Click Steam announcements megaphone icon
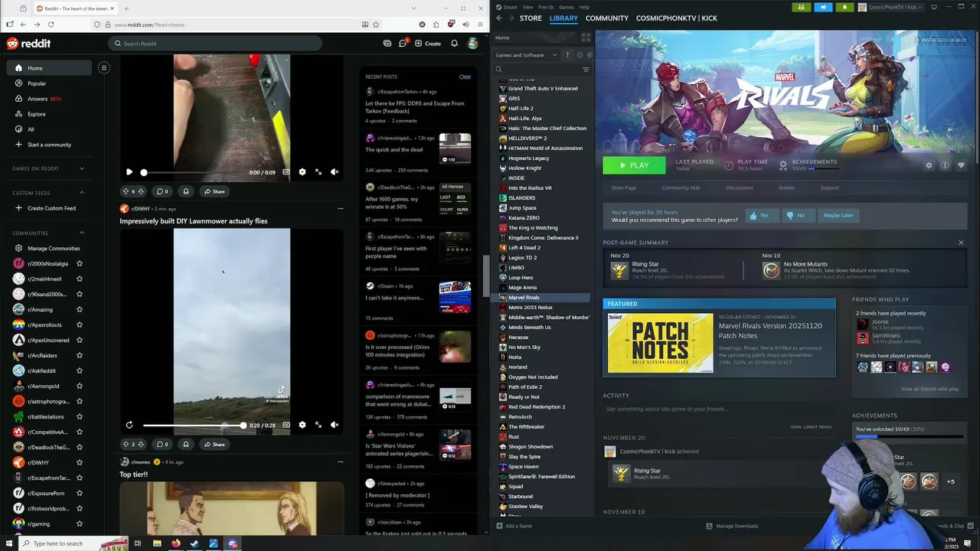Viewport: 980px width, 551px height. (x=823, y=7)
